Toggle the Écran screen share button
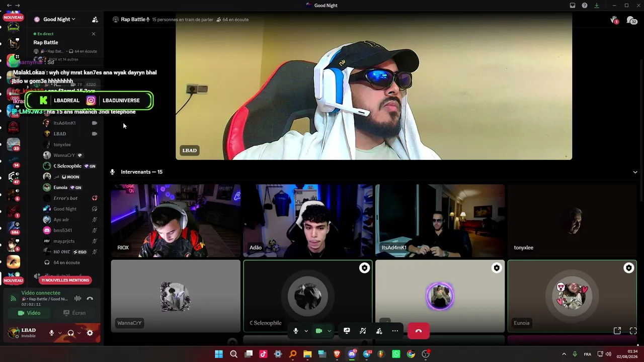This screenshot has height=362, width=644. coord(74,313)
